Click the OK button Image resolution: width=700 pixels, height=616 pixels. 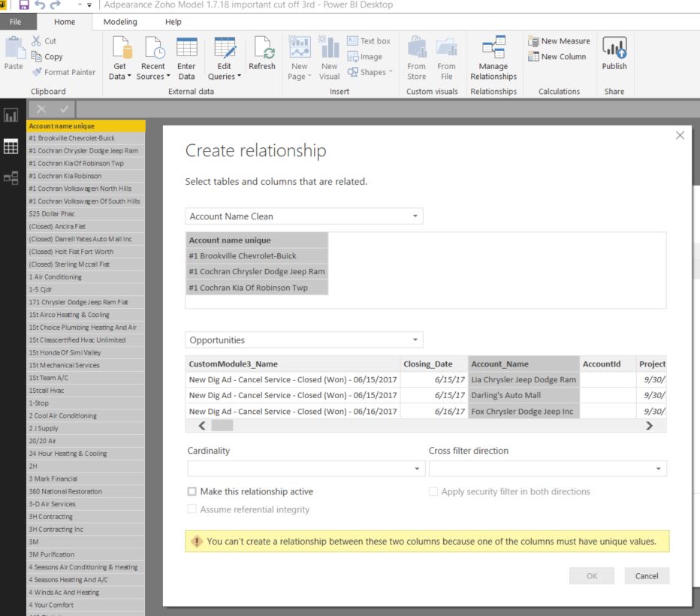[x=592, y=576]
